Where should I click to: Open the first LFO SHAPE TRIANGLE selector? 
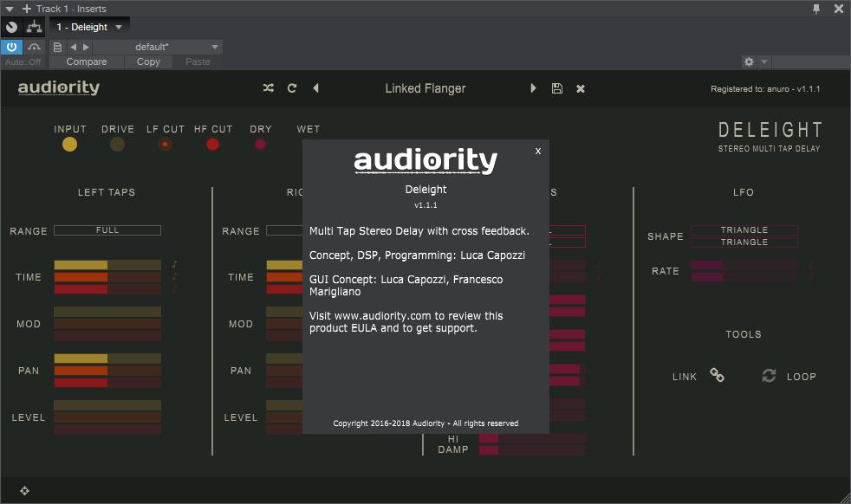744,230
